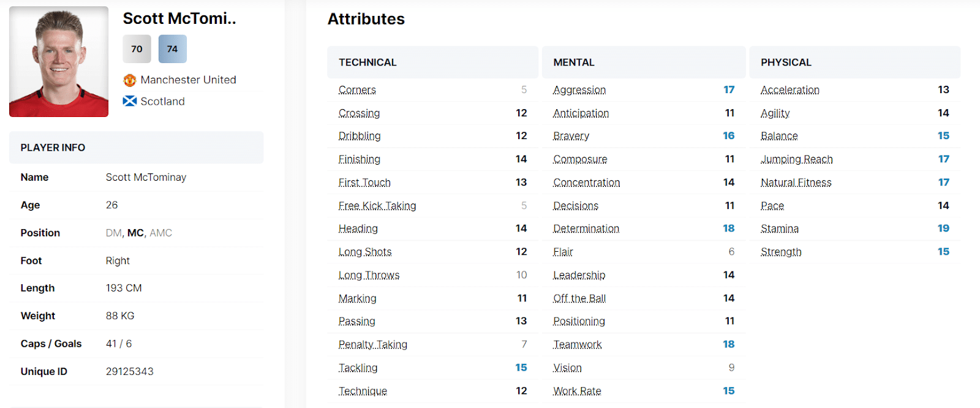Open the Scotland nation link
Image resolution: width=980 pixels, height=408 pixels.
click(162, 102)
